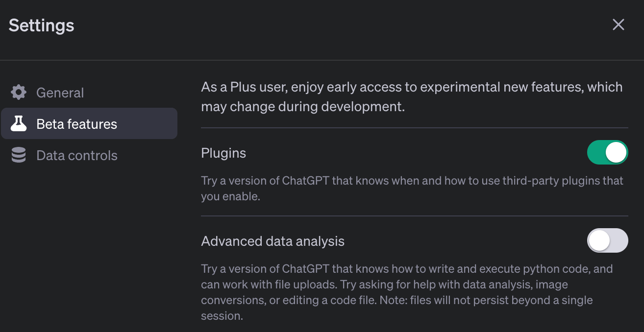Click the Plugins setting label
The height and width of the screenshot is (332, 644).
tap(223, 153)
